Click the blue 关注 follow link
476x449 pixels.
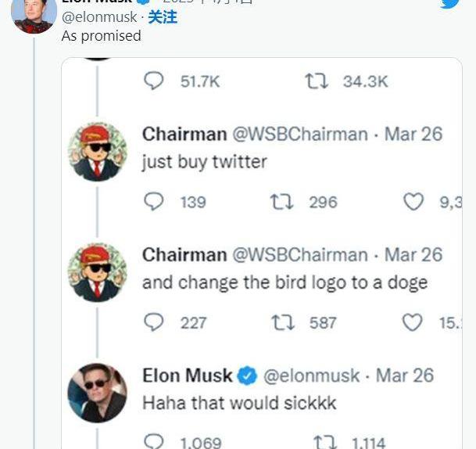(163, 16)
